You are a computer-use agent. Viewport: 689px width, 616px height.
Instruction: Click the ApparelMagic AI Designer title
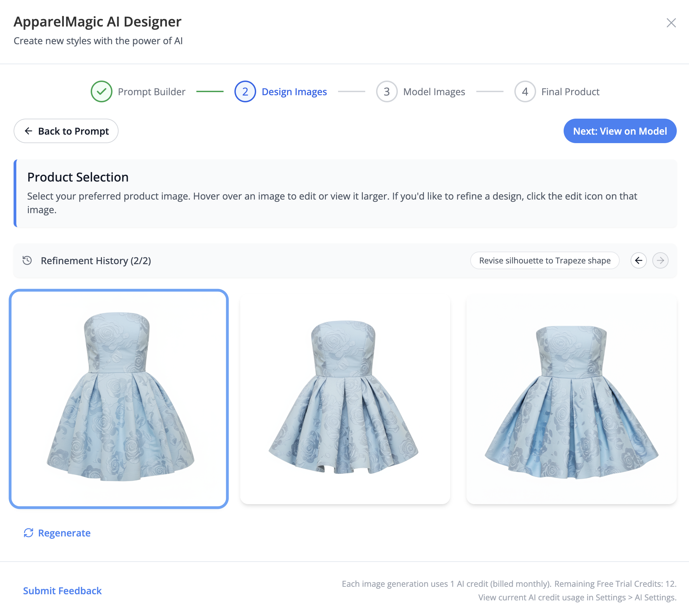pos(98,22)
